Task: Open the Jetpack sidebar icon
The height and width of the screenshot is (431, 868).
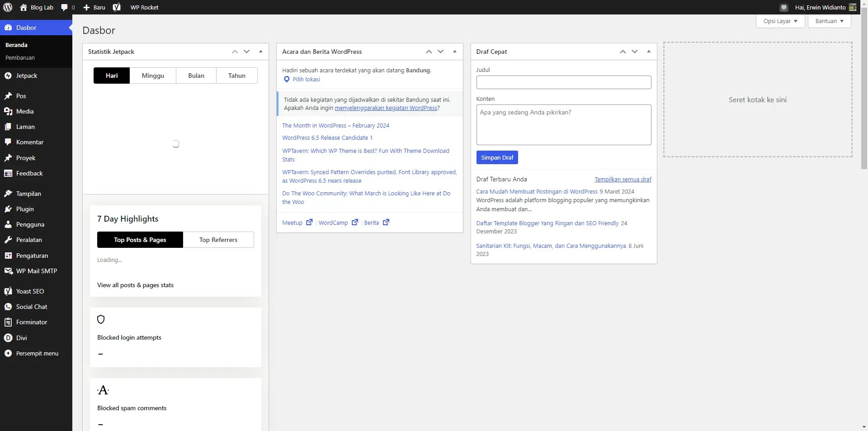Action: [8, 76]
